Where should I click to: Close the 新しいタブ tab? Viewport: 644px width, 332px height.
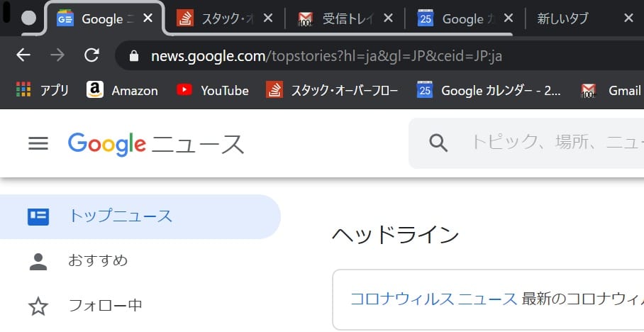click(x=628, y=18)
